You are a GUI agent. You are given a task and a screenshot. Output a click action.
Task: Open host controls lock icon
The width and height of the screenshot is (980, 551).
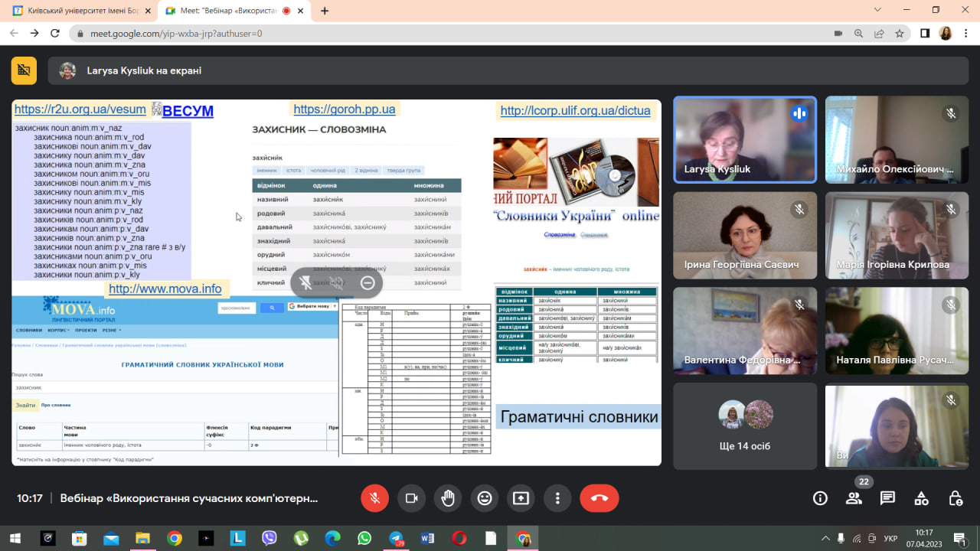point(955,498)
